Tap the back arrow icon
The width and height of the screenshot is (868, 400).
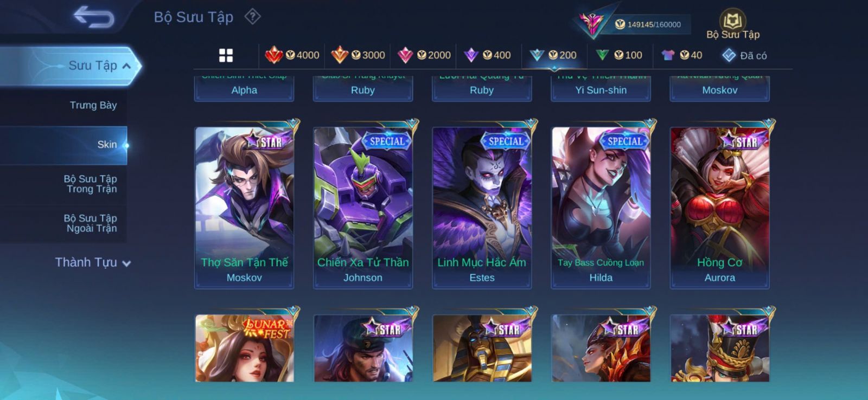click(94, 17)
